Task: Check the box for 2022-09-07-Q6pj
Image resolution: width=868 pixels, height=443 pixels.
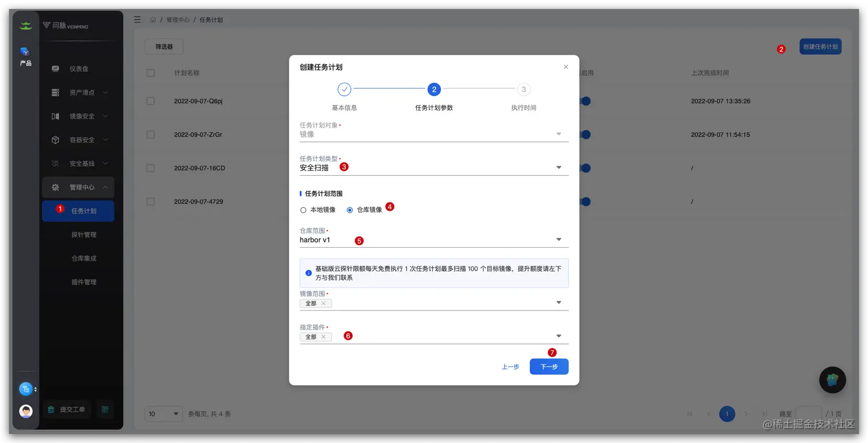Action: click(150, 101)
